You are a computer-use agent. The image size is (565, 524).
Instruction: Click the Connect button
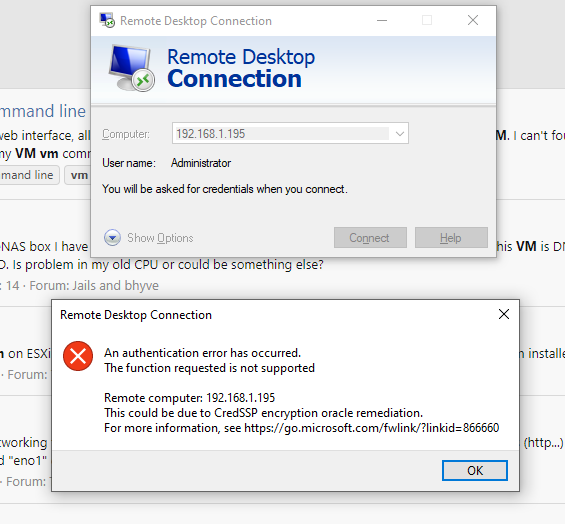370,237
